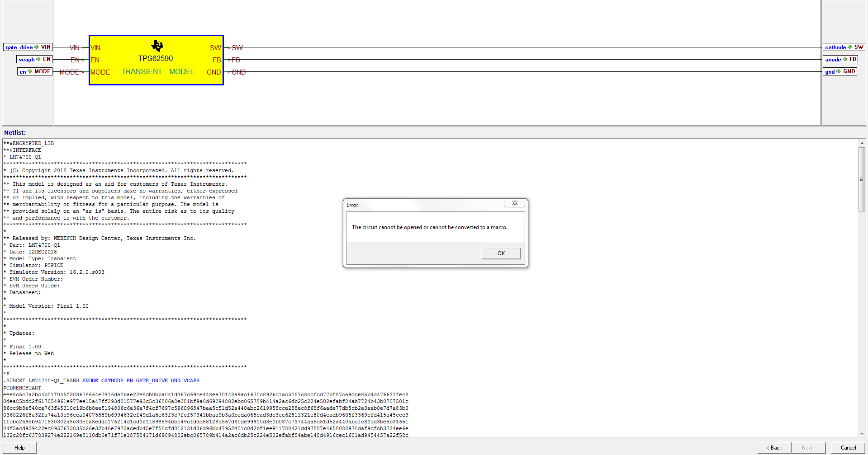The height and width of the screenshot is (455, 868).
Task: Click the SW pin inside the yellow block
Action: [215, 47]
